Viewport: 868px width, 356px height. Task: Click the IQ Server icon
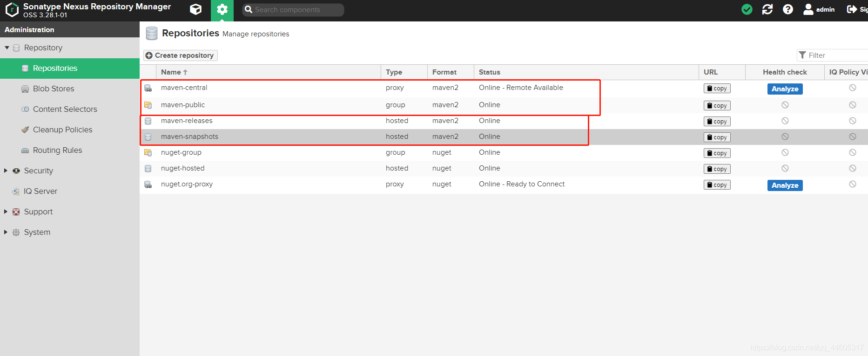pyautogui.click(x=16, y=191)
